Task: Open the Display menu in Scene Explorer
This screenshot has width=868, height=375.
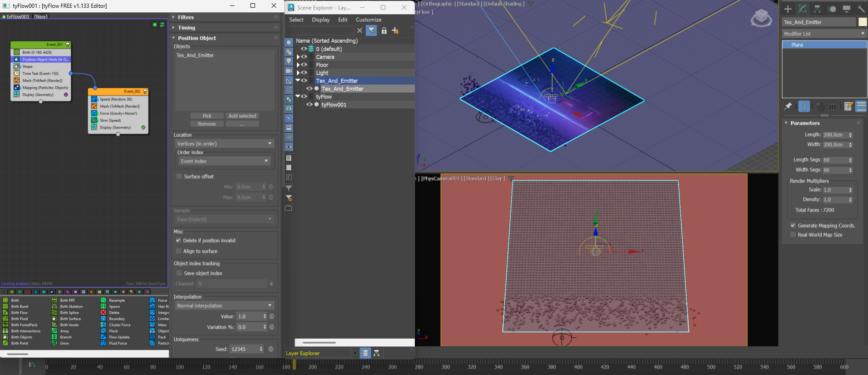Action: (x=321, y=20)
